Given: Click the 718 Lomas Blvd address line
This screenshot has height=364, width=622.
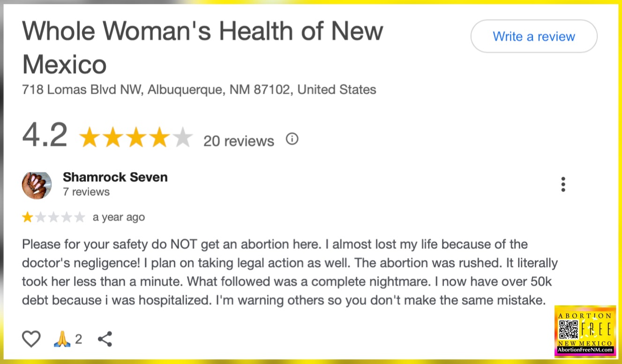Looking at the screenshot, I should click(199, 89).
